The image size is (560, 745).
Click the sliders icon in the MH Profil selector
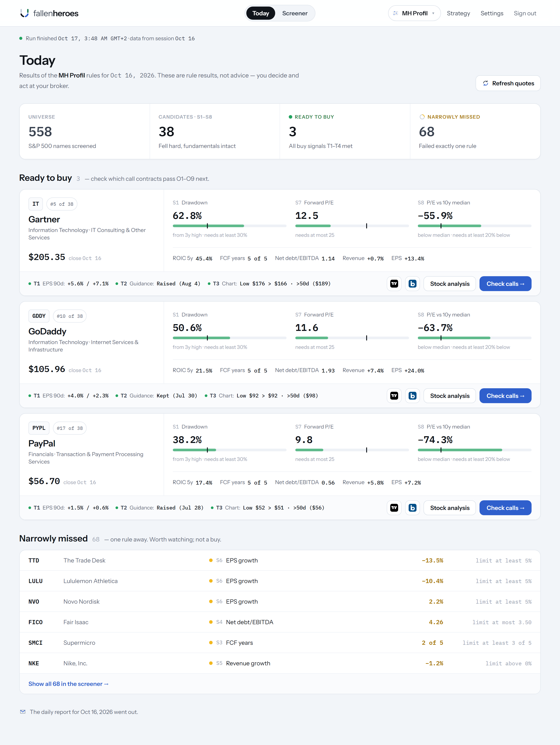pyautogui.click(x=396, y=13)
